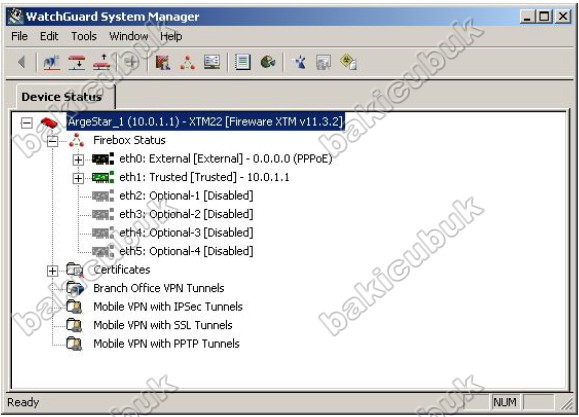Click the gray eth2 Optional-1 interface icon
Screen dimensions: 579x417
coord(103,196)
